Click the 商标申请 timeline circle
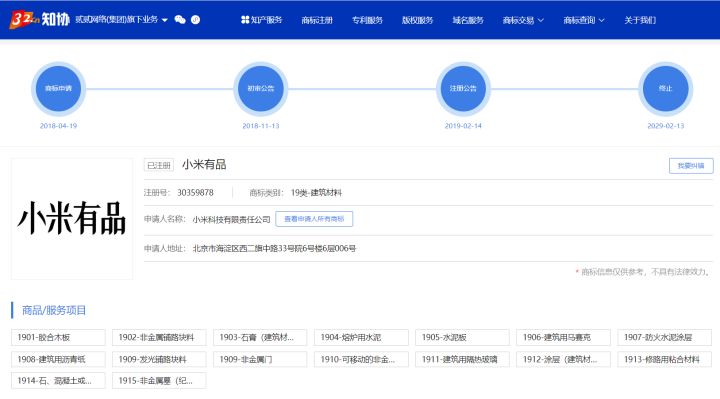 pyautogui.click(x=58, y=88)
